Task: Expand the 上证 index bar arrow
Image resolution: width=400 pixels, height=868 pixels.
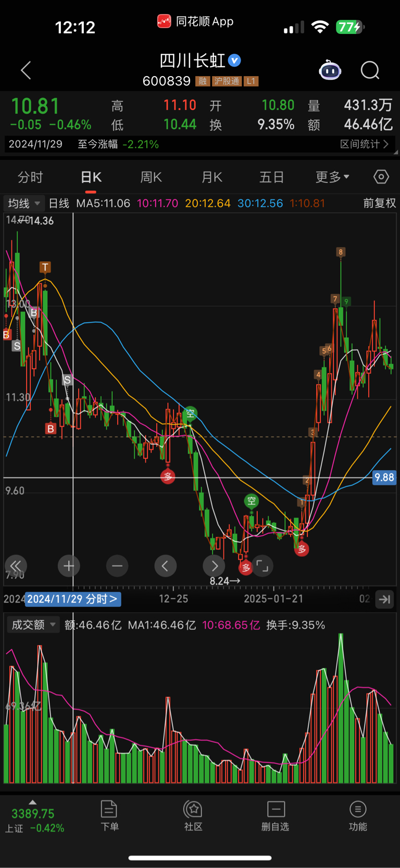Action: [32, 803]
